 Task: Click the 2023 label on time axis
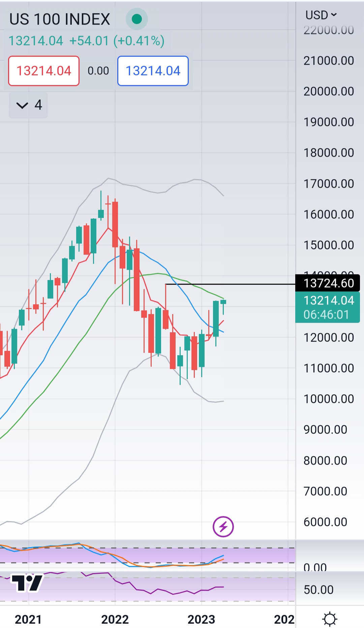coord(201,619)
